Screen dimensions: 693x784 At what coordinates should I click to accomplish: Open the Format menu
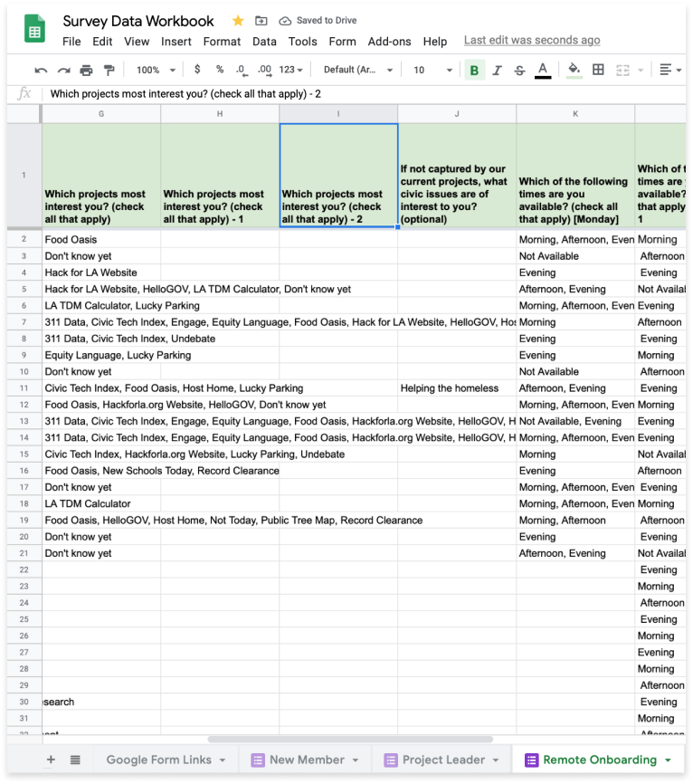[222, 42]
